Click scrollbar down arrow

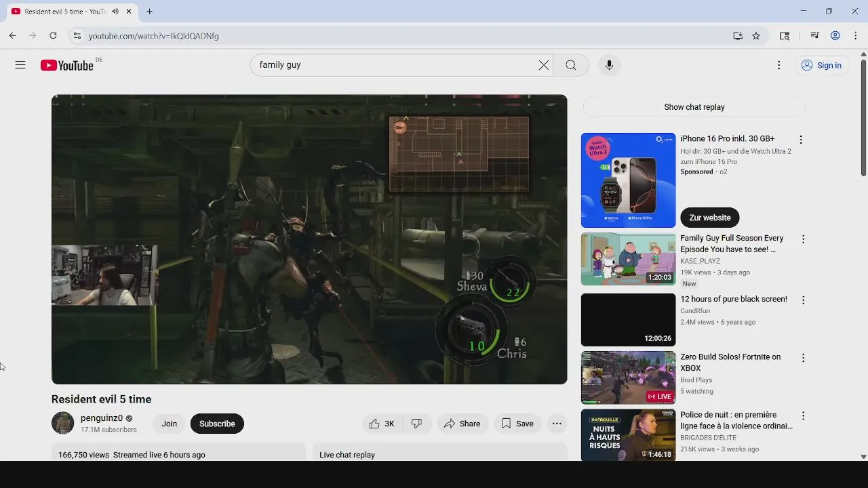pyautogui.click(x=863, y=457)
